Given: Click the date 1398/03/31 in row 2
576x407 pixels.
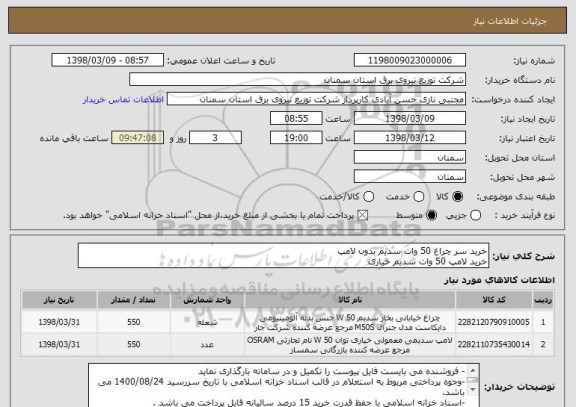Looking at the screenshot, I should pos(59,345).
